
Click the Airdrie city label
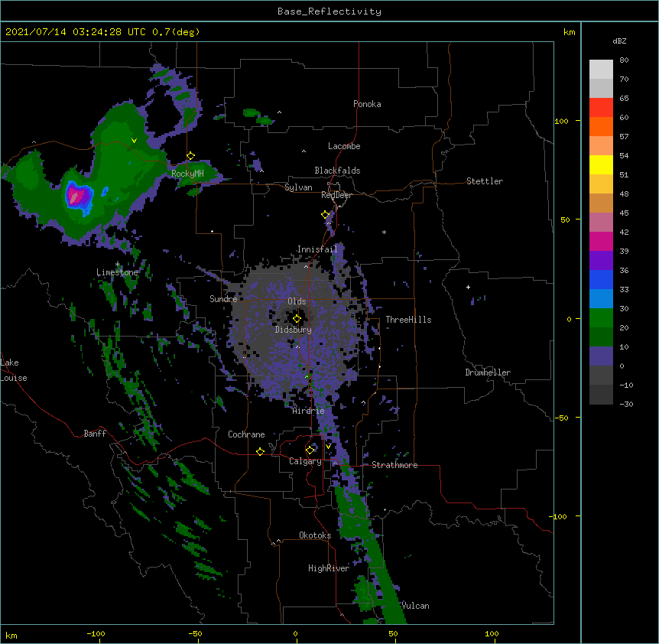coord(309,411)
